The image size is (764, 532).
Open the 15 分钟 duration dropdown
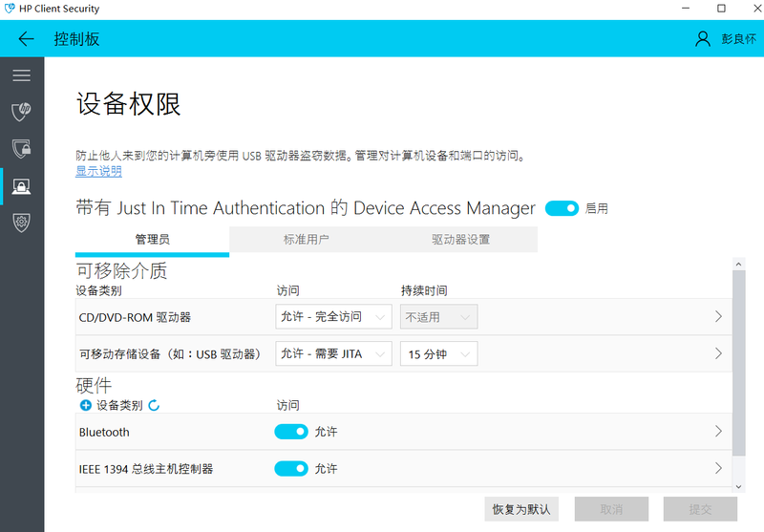438,354
